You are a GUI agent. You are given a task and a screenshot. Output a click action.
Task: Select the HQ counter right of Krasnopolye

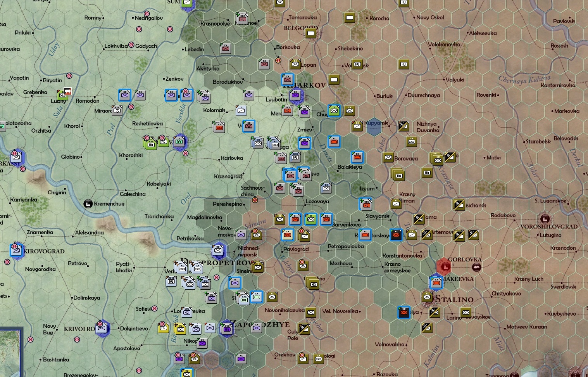242,18
